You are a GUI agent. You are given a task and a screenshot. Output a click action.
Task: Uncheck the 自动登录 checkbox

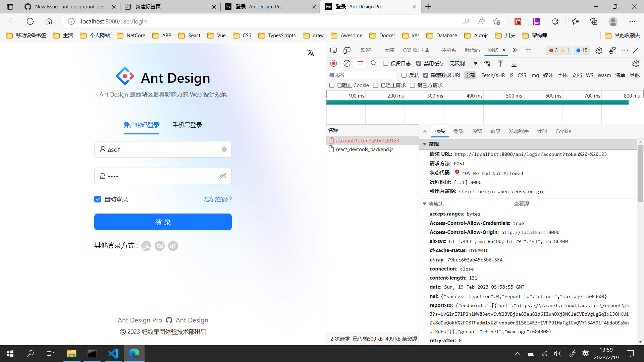(x=97, y=199)
